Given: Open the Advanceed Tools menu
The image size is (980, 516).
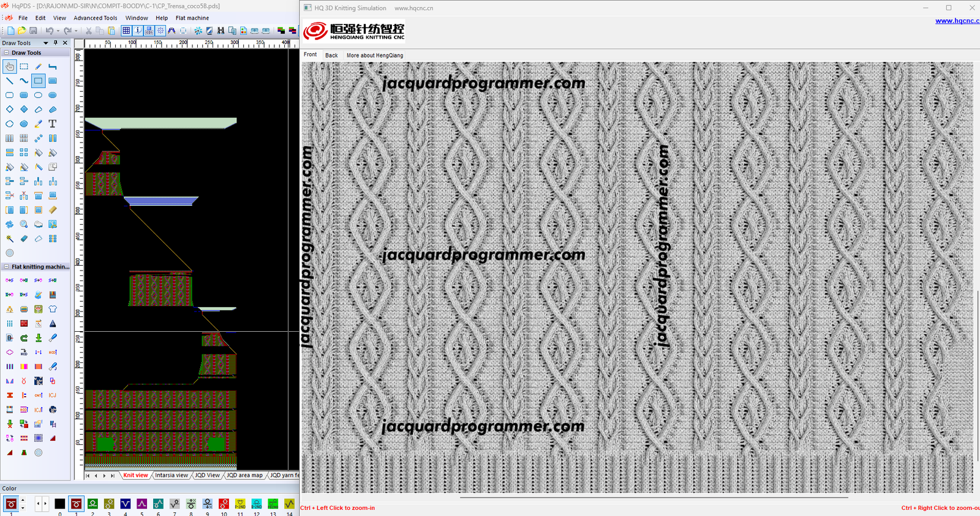Looking at the screenshot, I should [x=95, y=18].
